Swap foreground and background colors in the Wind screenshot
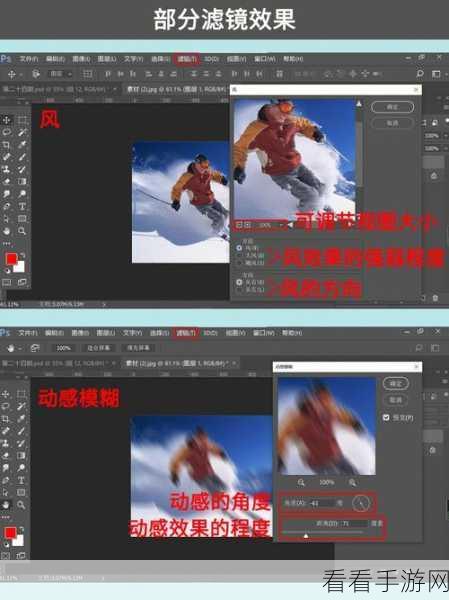This screenshot has width=449, height=600. [x=23, y=255]
